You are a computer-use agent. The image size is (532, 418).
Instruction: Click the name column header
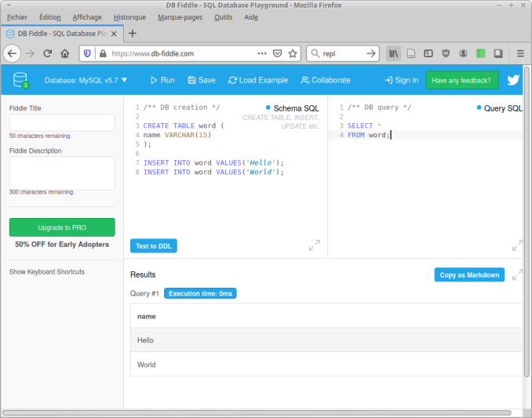tap(147, 316)
